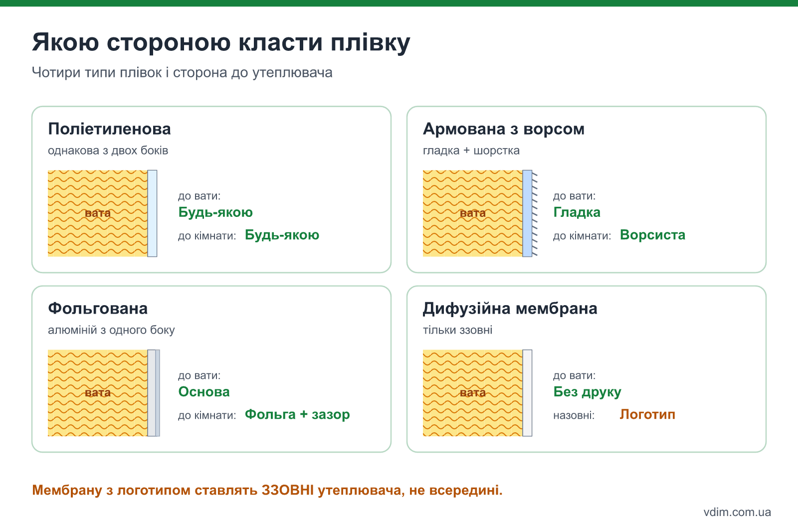Click the orange warning note about мембрану з логотипом
Viewport: 798px width, 532px height.
click(267, 490)
